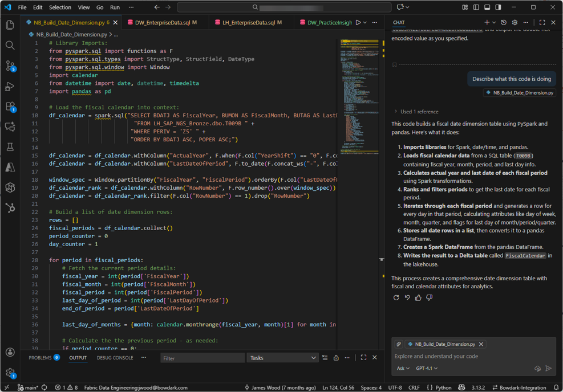Open the Search view in activity bar
563x392 pixels.
tap(10, 45)
